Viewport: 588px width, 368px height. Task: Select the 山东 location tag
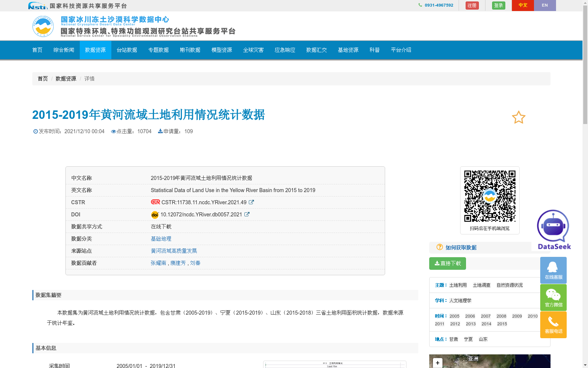(483, 339)
